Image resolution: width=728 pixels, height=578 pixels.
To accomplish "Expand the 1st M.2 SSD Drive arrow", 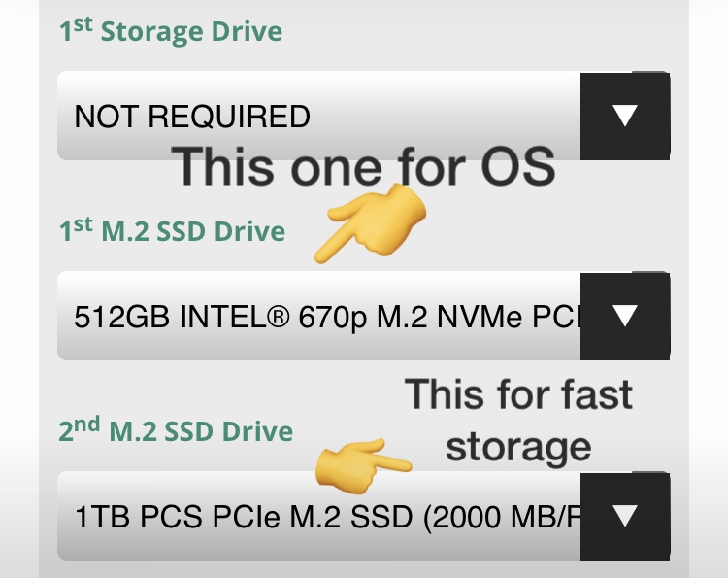I will (x=625, y=316).
